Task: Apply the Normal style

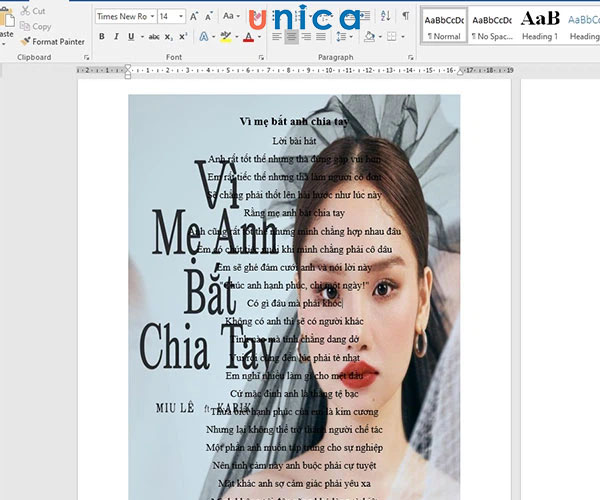Action: pyautogui.click(x=444, y=27)
